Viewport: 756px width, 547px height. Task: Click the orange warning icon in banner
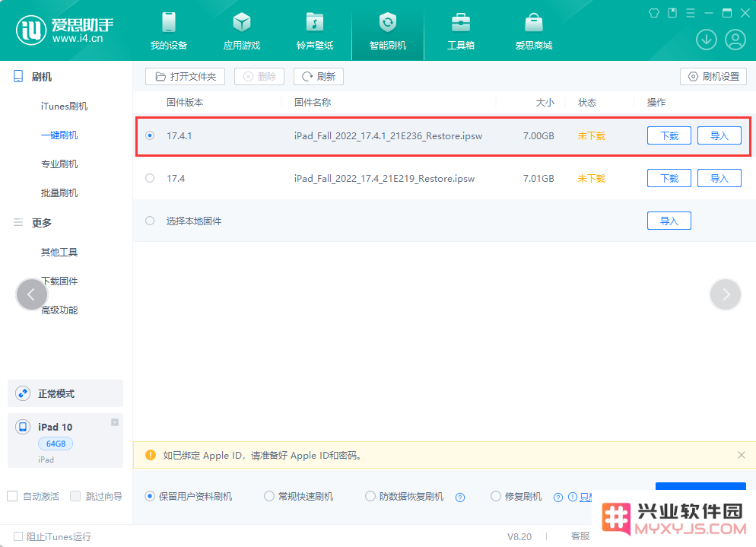(x=151, y=455)
